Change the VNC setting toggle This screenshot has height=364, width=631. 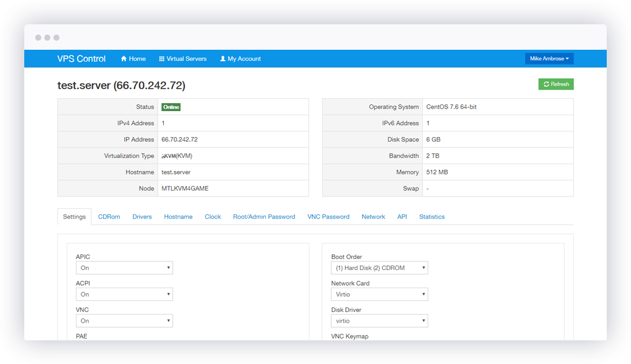pyautogui.click(x=124, y=320)
